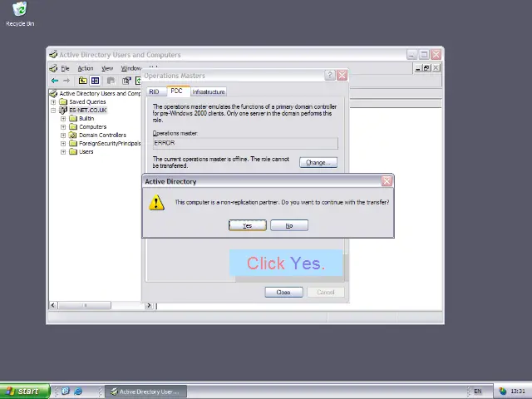
Task: Minimize the inner MMC child window
Action: pos(418,68)
